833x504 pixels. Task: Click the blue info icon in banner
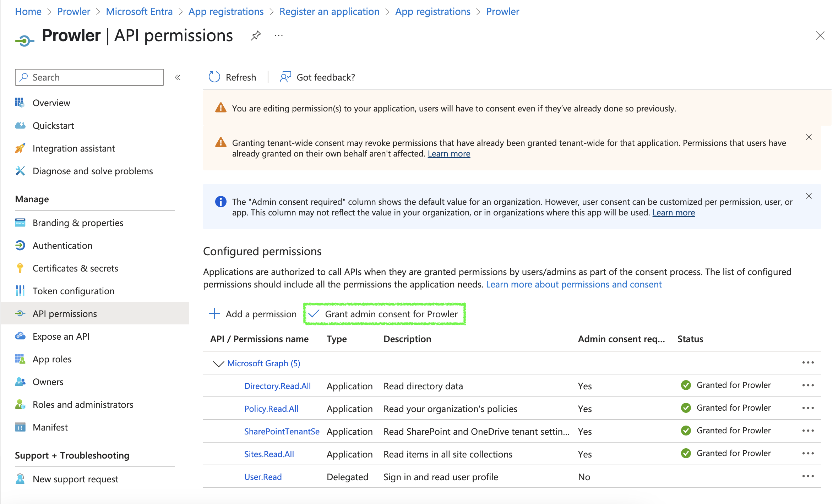[220, 202]
